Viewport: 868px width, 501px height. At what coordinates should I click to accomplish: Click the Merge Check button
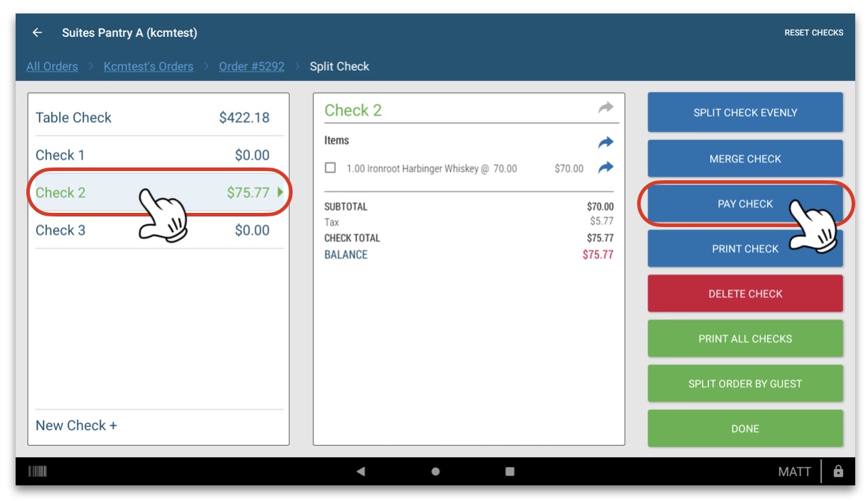tap(745, 158)
